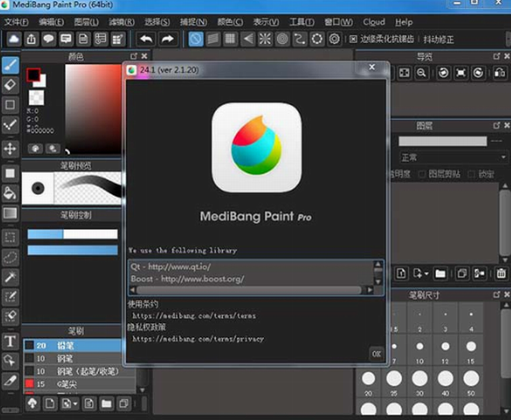Activate the Text tool
511x420 pixels.
(x=11, y=341)
